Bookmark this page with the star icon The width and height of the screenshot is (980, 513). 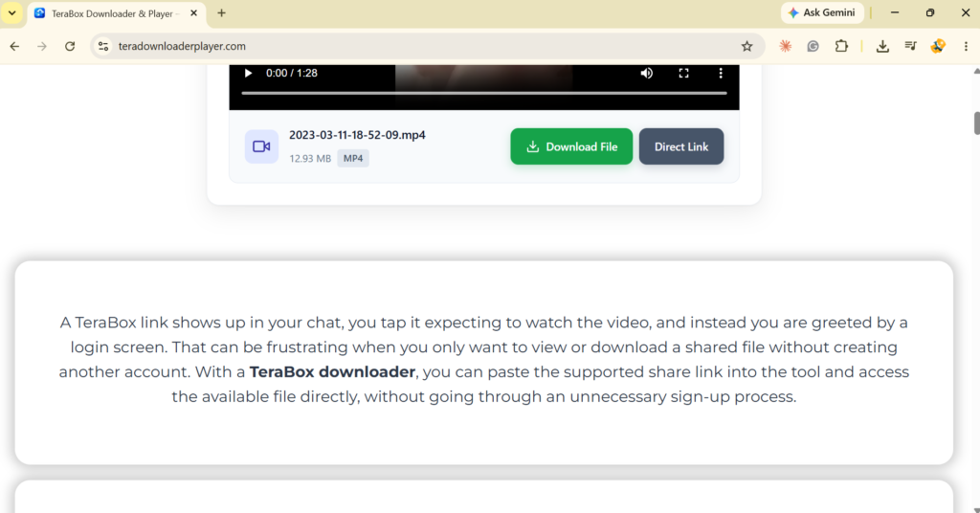746,46
